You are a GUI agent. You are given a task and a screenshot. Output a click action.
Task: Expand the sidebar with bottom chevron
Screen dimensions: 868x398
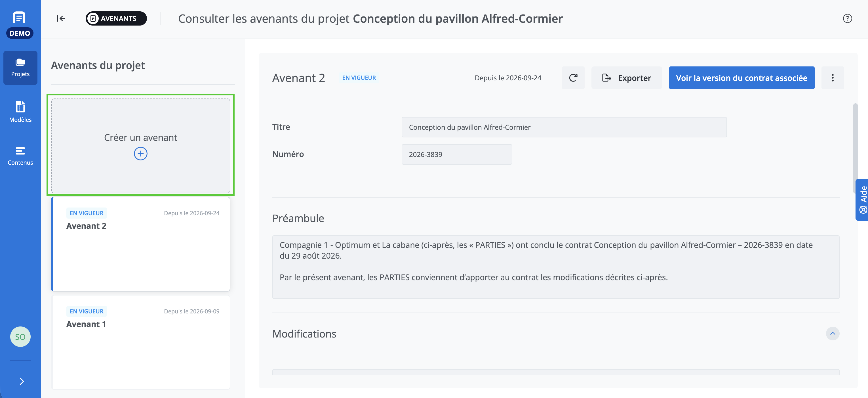pyautogui.click(x=22, y=382)
